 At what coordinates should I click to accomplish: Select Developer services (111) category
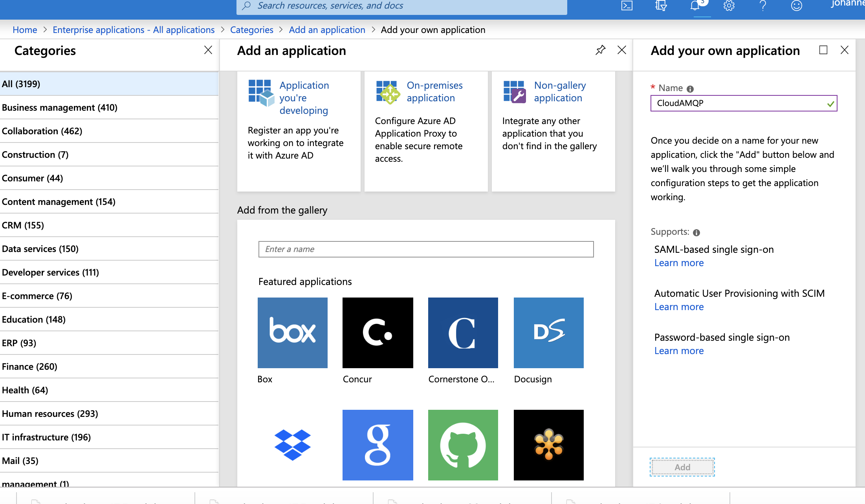click(109, 272)
